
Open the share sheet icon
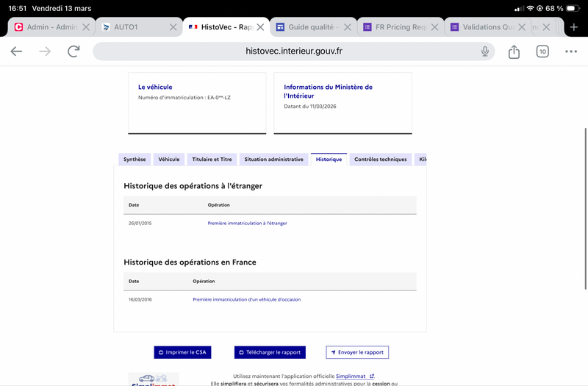514,51
